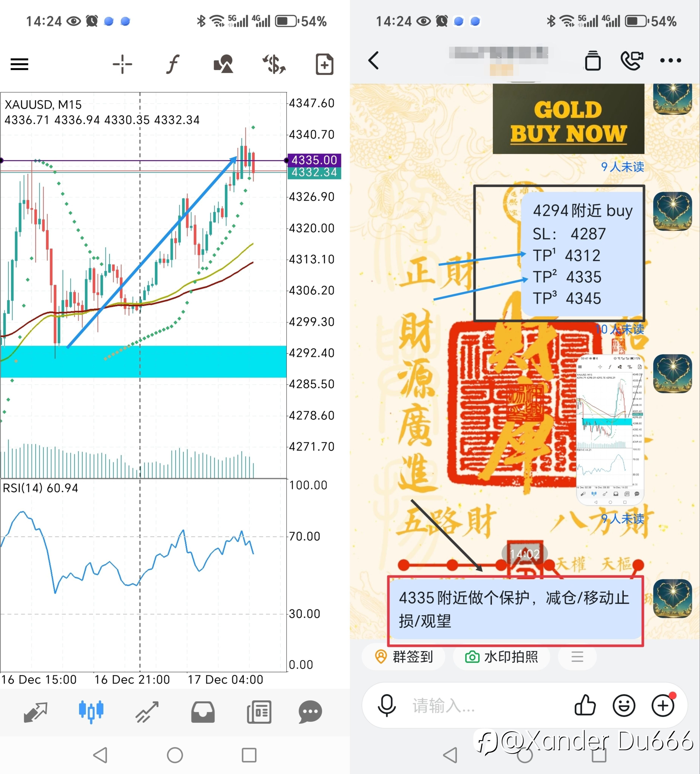
Task: Open the hamburger menu in trading app
Action: (x=19, y=64)
